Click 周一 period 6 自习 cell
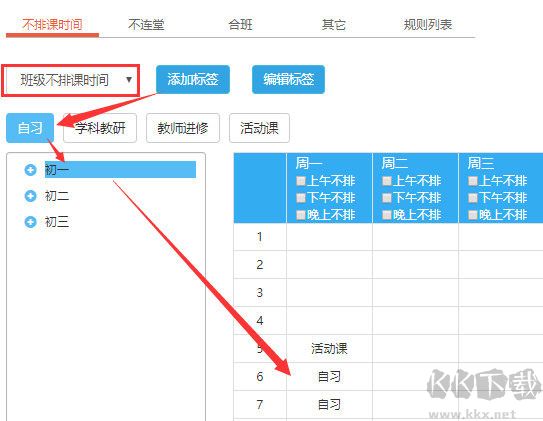The height and width of the screenshot is (421, 543). coord(329,377)
